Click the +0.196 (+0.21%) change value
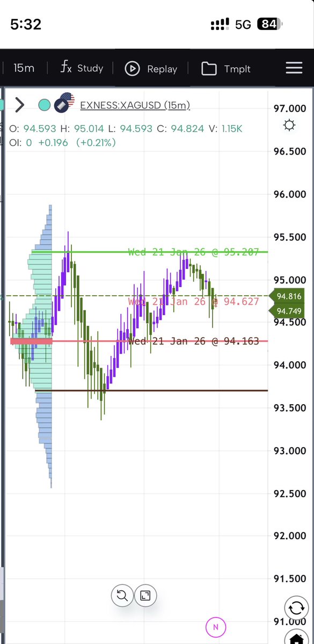Image resolution: width=314 pixels, height=644 pixels. point(77,142)
